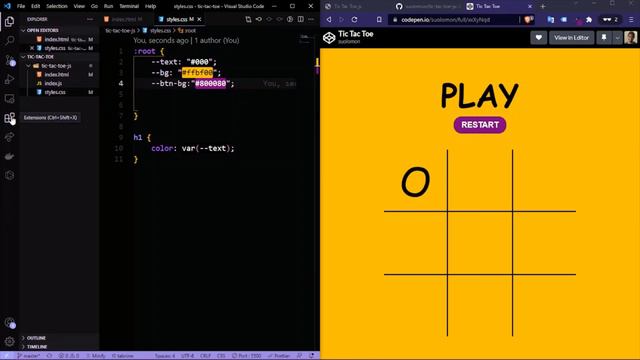640x360 pixels.
Task: Click the center cell of the tic-tac-toe board
Action: coord(480,243)
